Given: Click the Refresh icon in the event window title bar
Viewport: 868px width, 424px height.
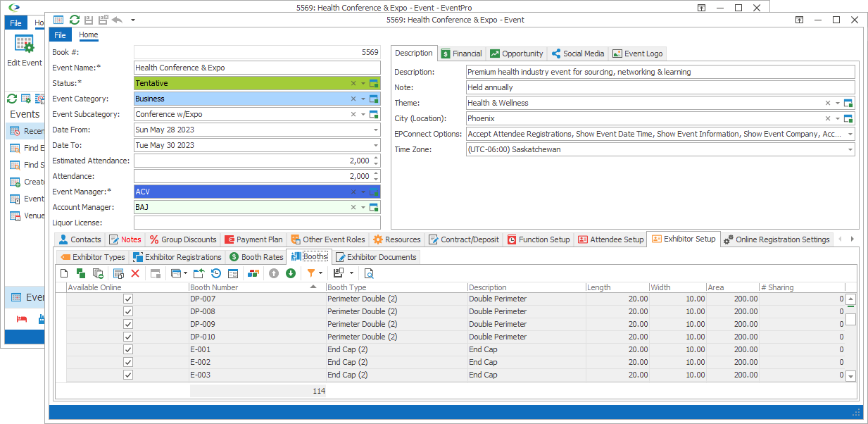Looking at the screenshot, I should [x=74, y=20].
